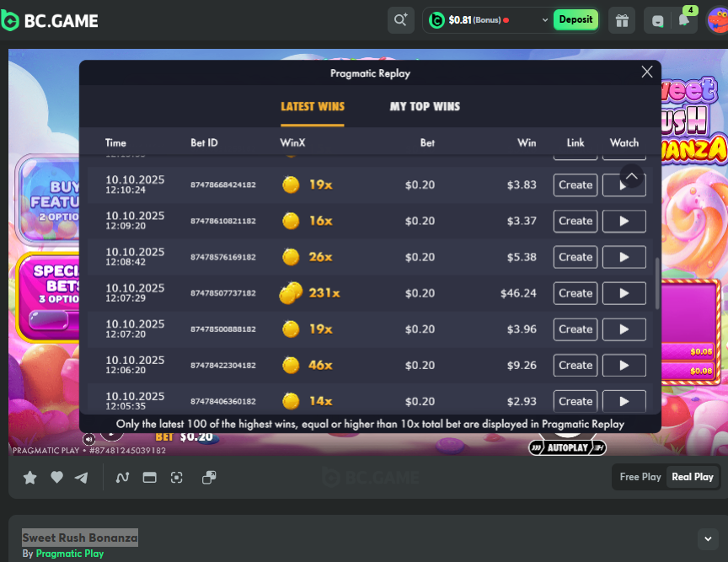Switch to theater mode icon
This screenshot has height=562, width=728.
click(x=149, y=478)
